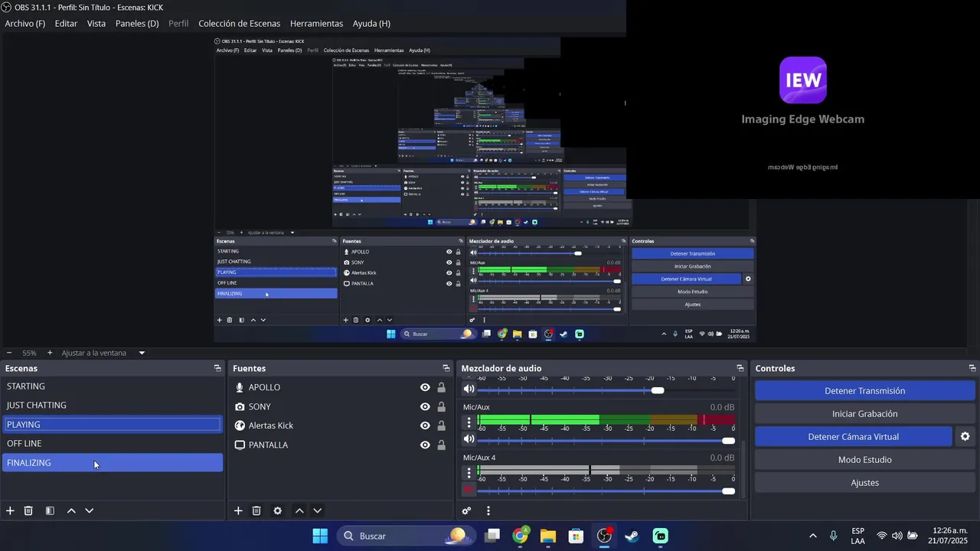980x551 pixels.
Task: Open the Colección de Escenas menu
Action: coord(239,24)
